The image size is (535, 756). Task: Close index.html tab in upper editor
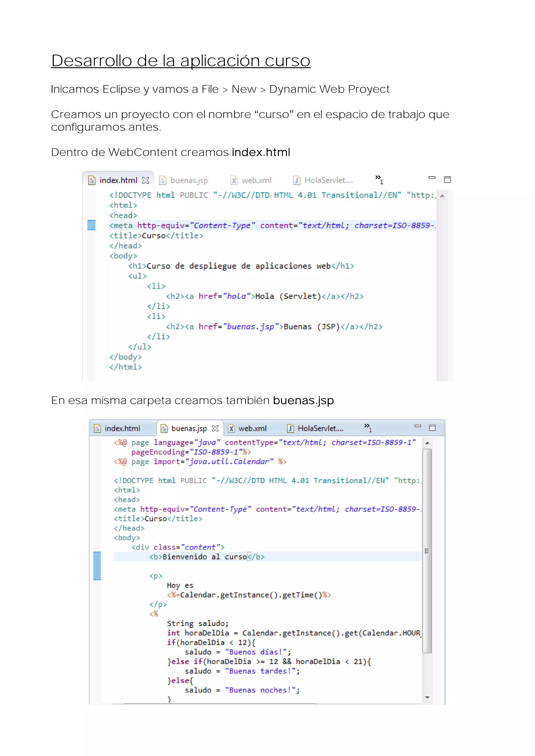[x=145, y=180]
